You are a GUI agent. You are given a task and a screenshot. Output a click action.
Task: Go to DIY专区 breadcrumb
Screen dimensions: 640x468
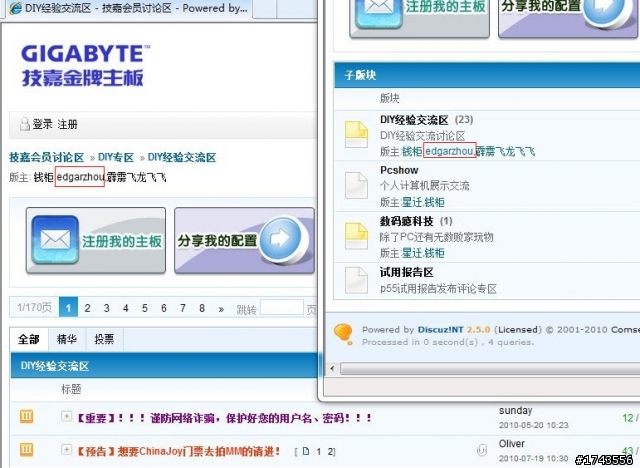(x=116, y=157)
